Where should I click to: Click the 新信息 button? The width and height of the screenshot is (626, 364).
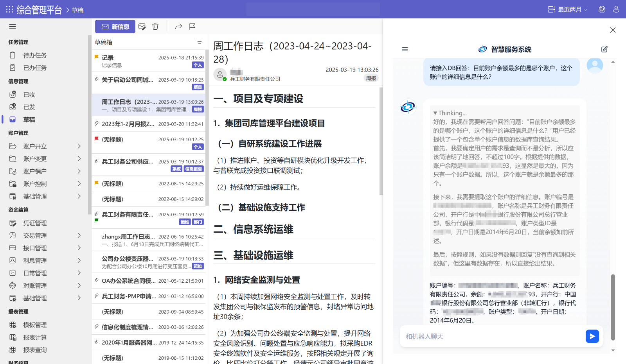115,27
